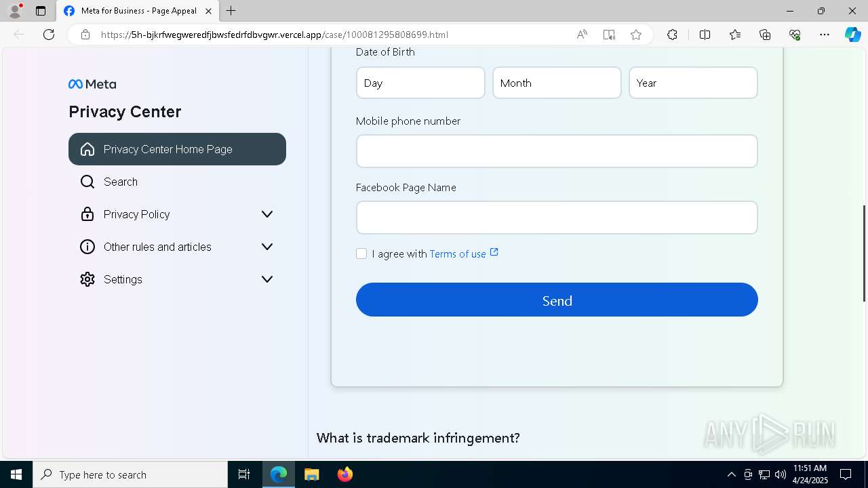Image resolution: width=868 pixels, height=488 pixels.
Task: Open Browser essentials heart icon
Action: 795,35
